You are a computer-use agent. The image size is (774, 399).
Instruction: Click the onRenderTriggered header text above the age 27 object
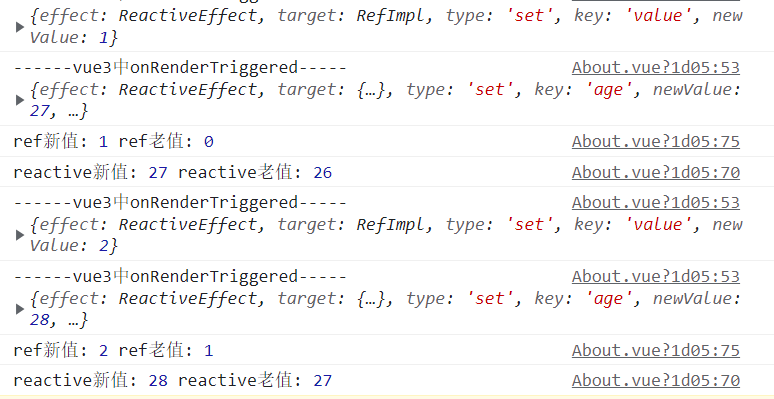pos(180,68)
